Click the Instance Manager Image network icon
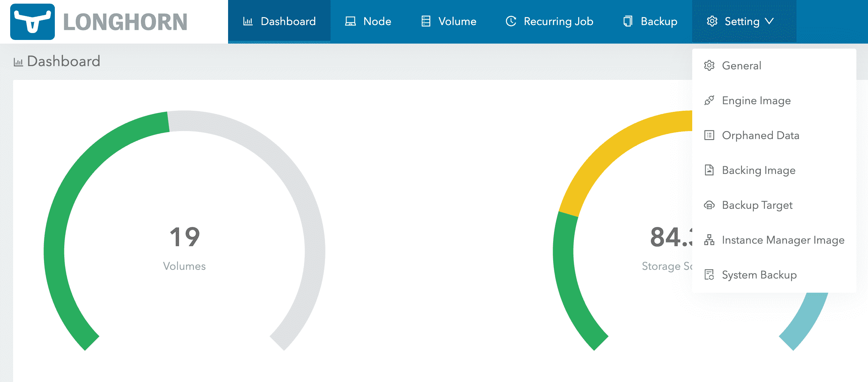Image resolution: width=868 pixels, height=382 pixels. point(709,240)
